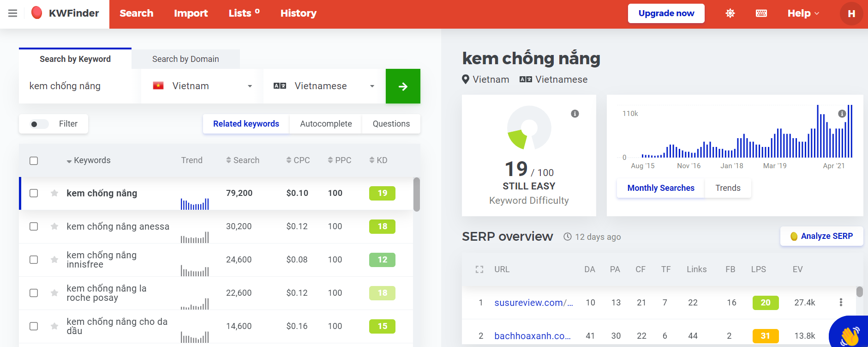Star kem chống nắng la roche posay
The image size is (868, 347).
tap(54, 293)
